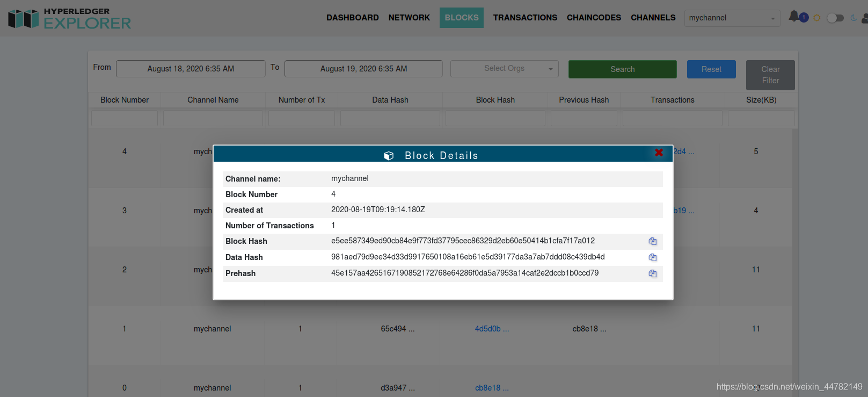Click the mychannel value in Block Details
The image size is (868, 397).
[350, 178]
